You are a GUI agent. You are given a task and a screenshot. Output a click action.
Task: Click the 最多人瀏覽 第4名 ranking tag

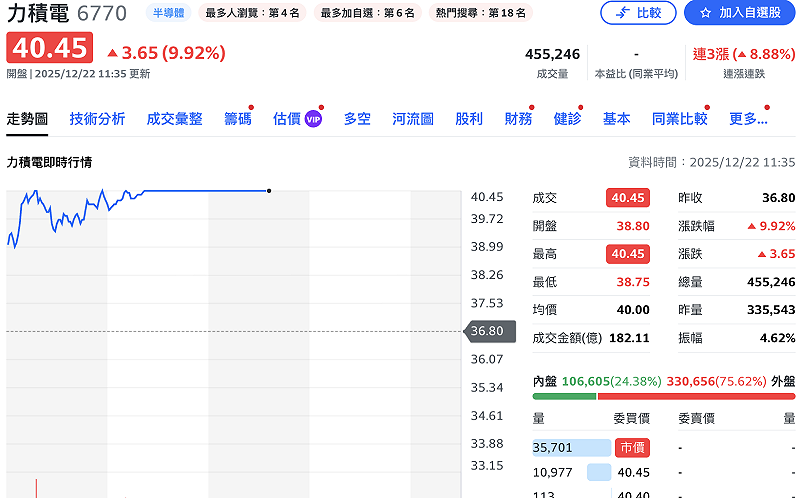(x=252, y=13)
